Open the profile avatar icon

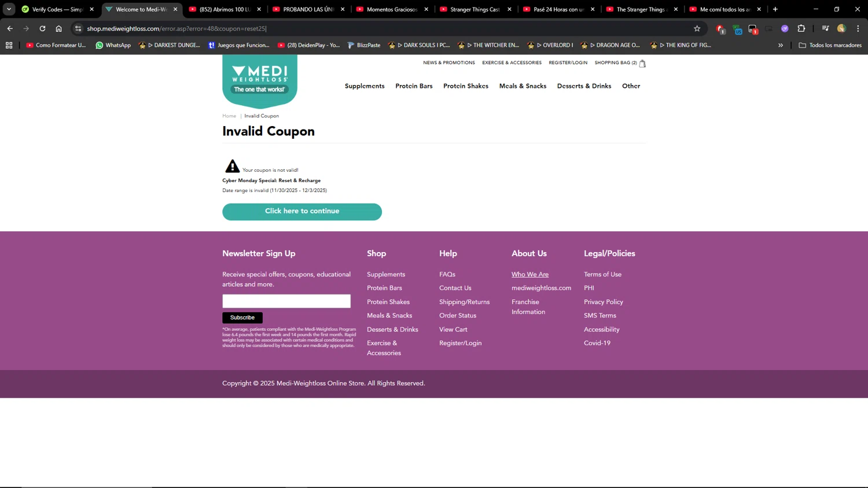point(841,28)
